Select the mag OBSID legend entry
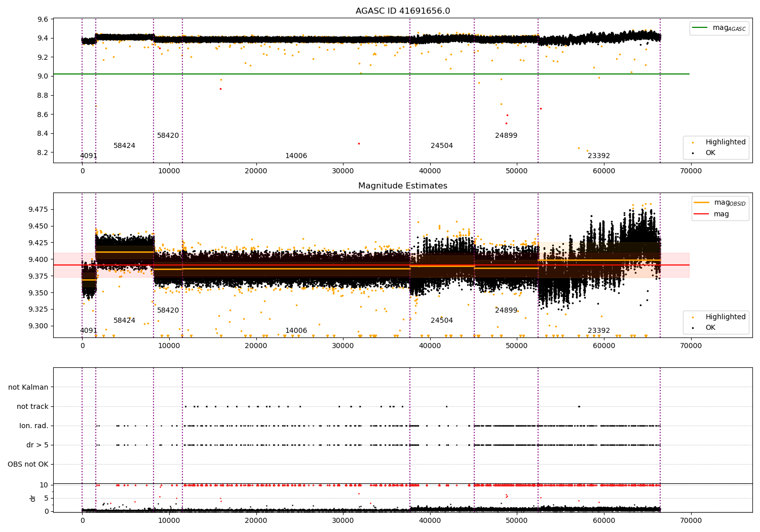760x532 pixels. tap(719, 203)
